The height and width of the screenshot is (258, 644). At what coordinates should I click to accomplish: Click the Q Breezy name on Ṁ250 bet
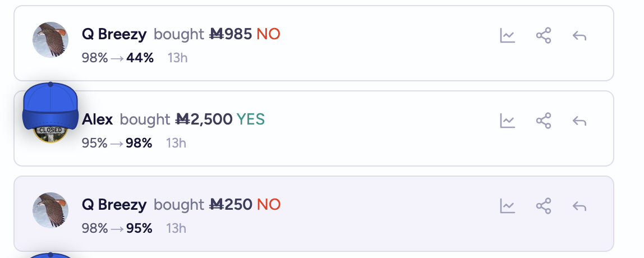pos(114,205)
